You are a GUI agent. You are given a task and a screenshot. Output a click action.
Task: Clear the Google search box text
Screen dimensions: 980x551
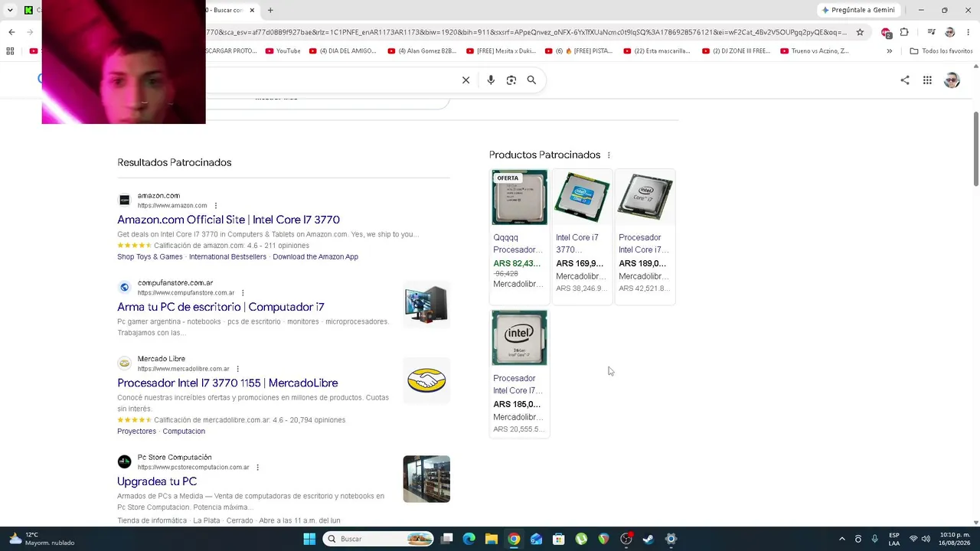[x=465, y=80]
